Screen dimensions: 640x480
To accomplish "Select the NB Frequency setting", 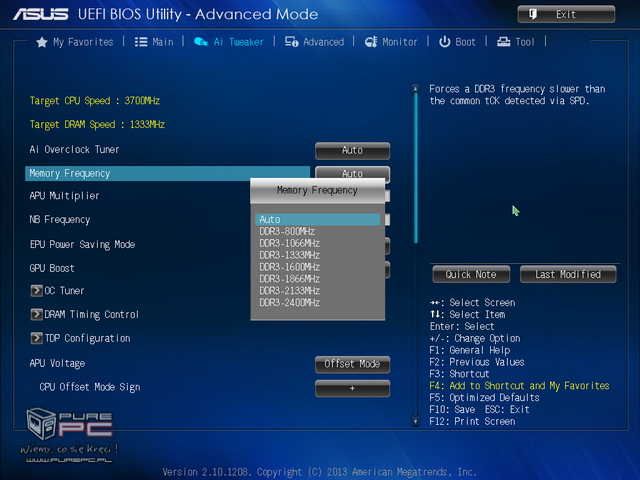I will point(60,220).
